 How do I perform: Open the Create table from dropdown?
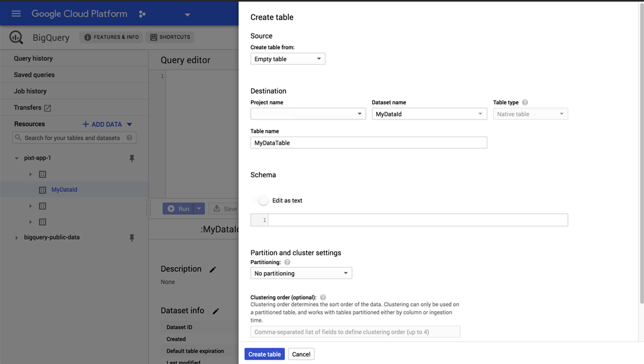(x=288, y=58)
